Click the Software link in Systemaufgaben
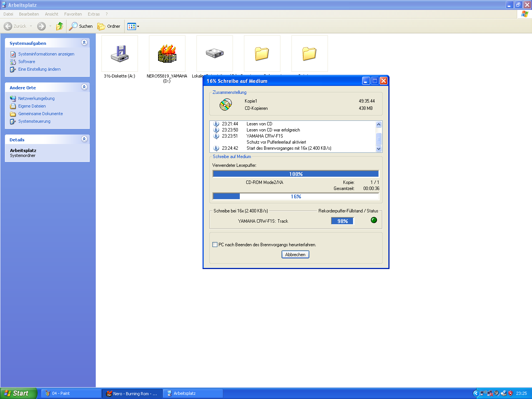The width and height of the screenshot is (532, 399). click(x=27, y=62)
